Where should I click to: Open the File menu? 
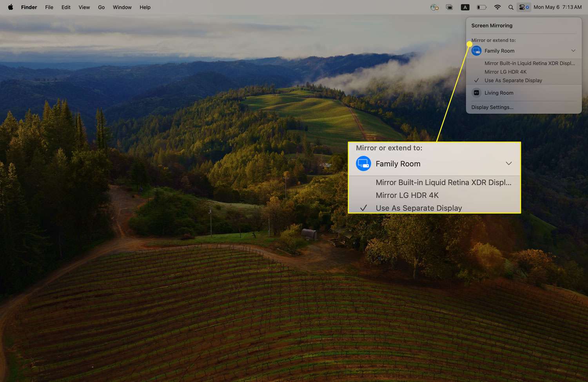click(x=49, y=7)
